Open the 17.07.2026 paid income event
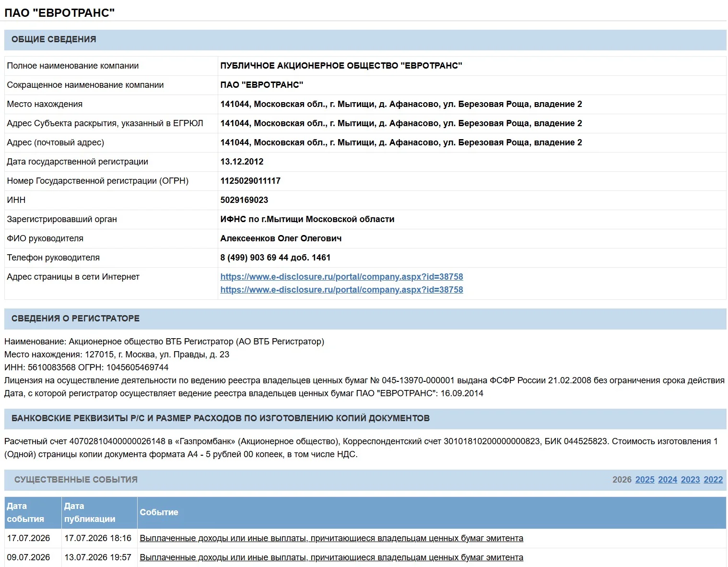Screen dimensions: 728x567 tap(331, 538)
